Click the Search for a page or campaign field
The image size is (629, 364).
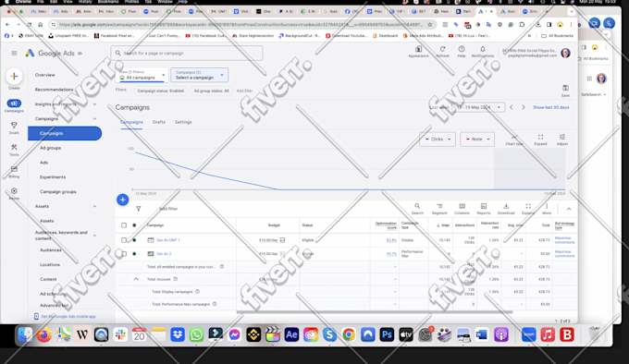187,53
